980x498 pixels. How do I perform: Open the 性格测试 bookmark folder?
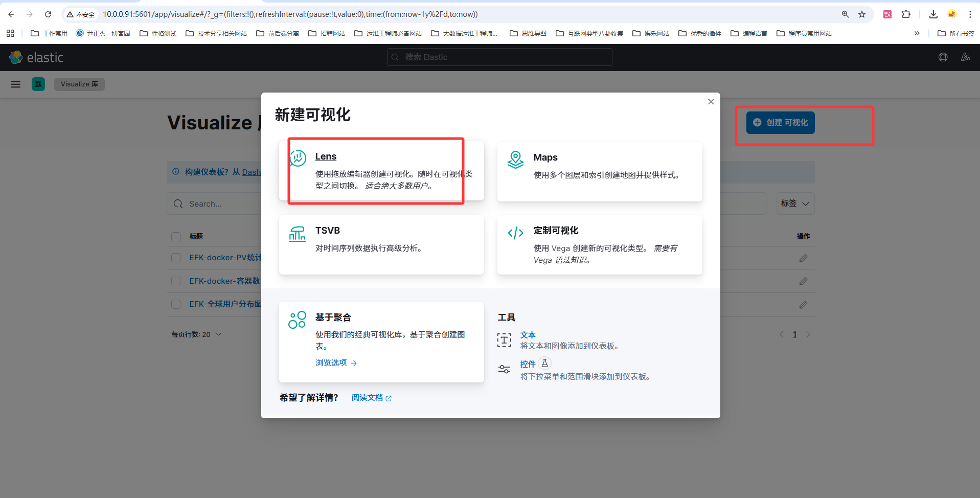tap(158, 33)
